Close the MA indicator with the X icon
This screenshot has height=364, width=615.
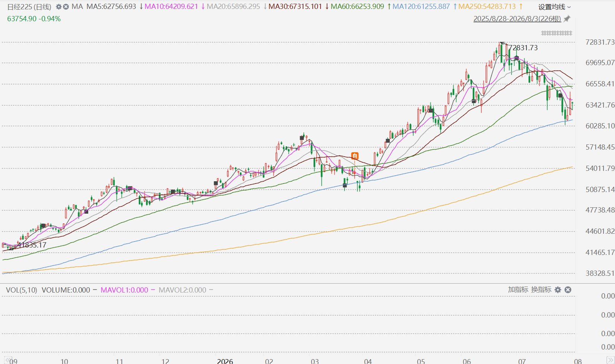(x=66, y=7)
